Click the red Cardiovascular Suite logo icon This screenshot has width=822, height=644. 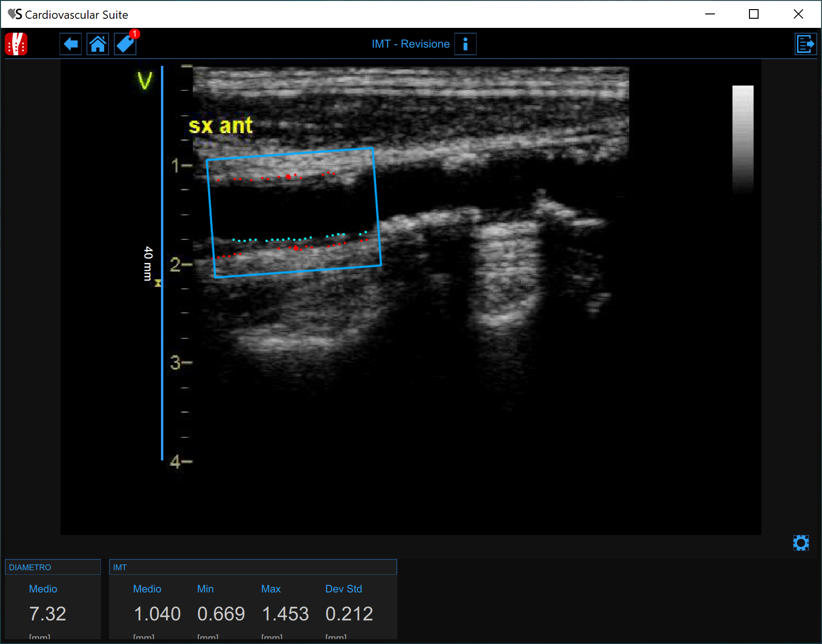16,44
